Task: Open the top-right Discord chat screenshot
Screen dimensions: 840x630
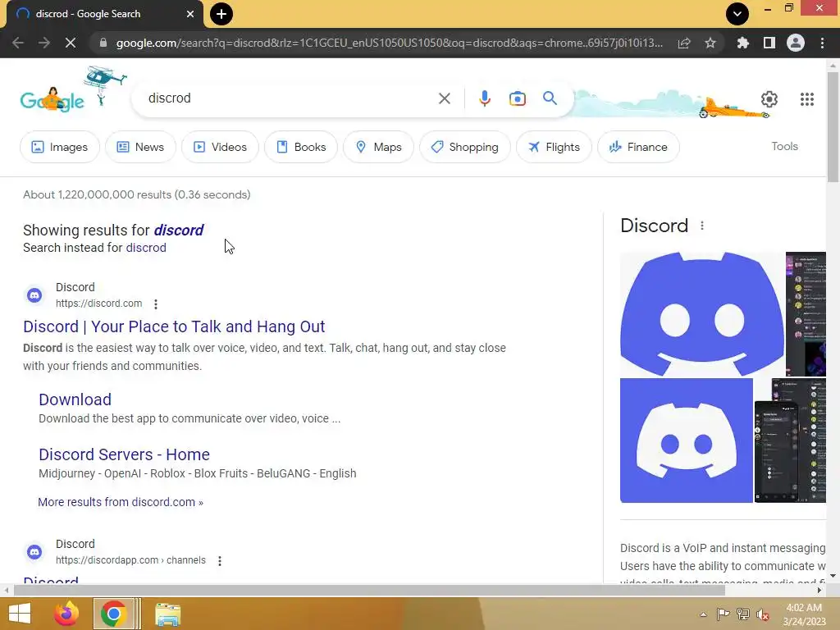Action: tap(806, 314)
